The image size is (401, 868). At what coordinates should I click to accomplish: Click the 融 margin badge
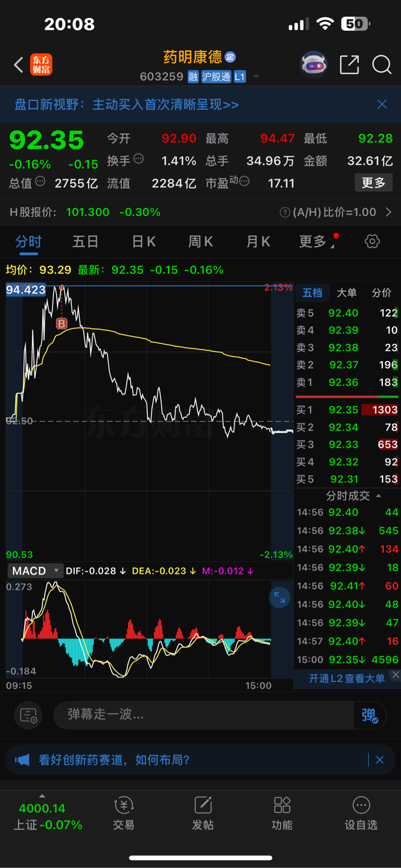[x=193, y=77]
